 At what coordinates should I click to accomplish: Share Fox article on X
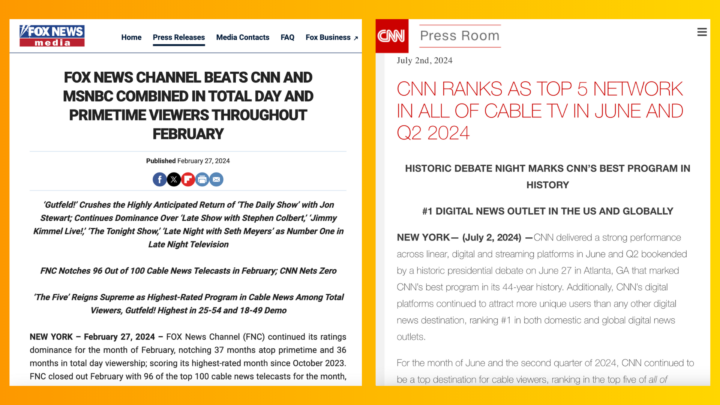(x=174, y=179)
